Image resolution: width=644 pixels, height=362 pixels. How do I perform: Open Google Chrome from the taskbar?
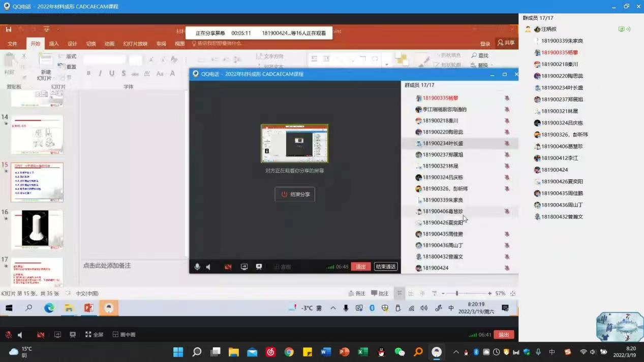[289, 352]
